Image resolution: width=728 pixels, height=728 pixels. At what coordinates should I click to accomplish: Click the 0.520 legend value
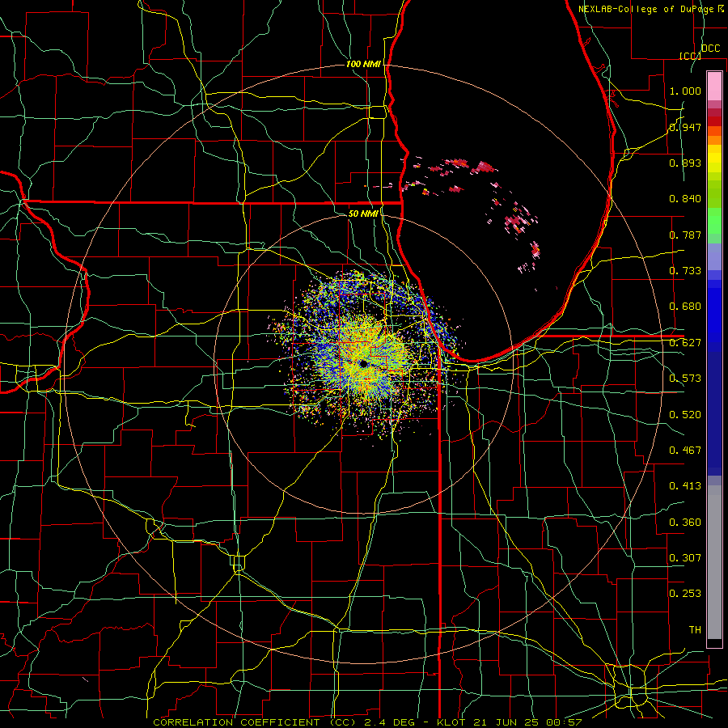point(685,415)
